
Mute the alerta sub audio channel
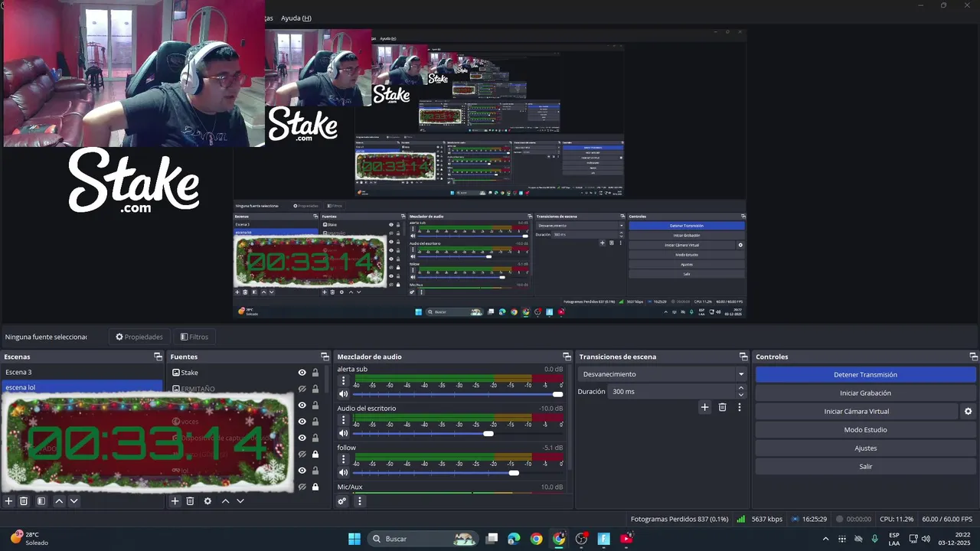tap(343, 394)
